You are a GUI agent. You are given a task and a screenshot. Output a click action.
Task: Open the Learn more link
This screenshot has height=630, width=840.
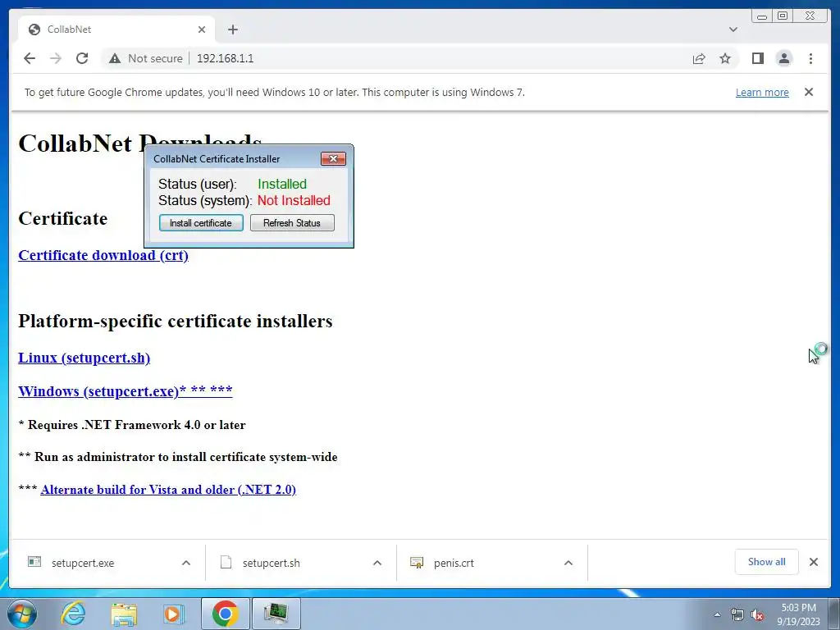tap(762, 92)
